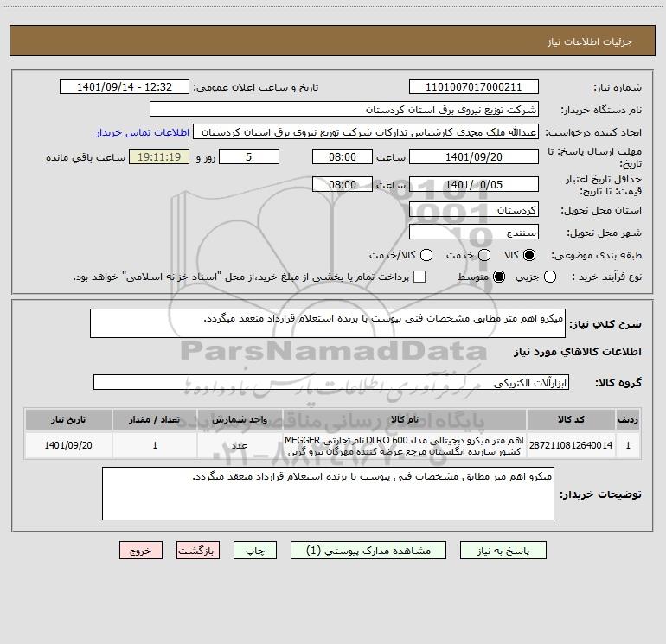Toggle the Islamic treasury bonds payment checkbox

419,277
